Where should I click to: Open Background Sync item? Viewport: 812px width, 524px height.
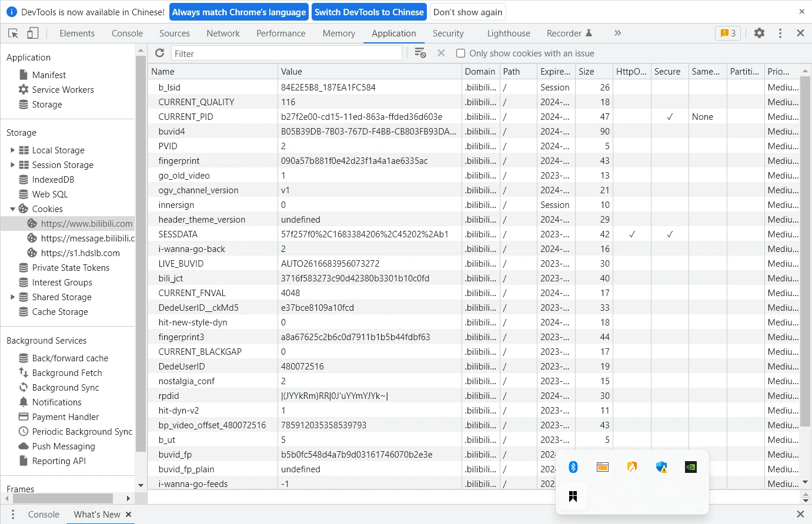coord(65,388)
